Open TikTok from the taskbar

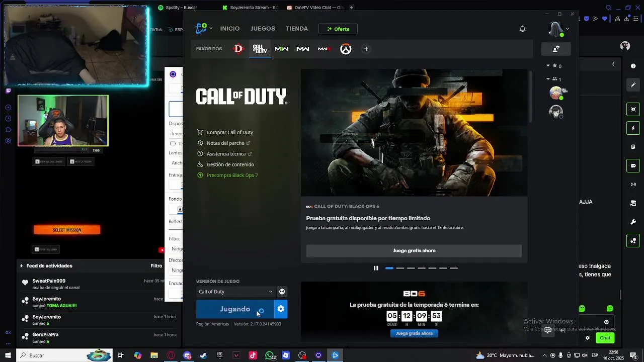pyautogui.click(x=253, y=355)
